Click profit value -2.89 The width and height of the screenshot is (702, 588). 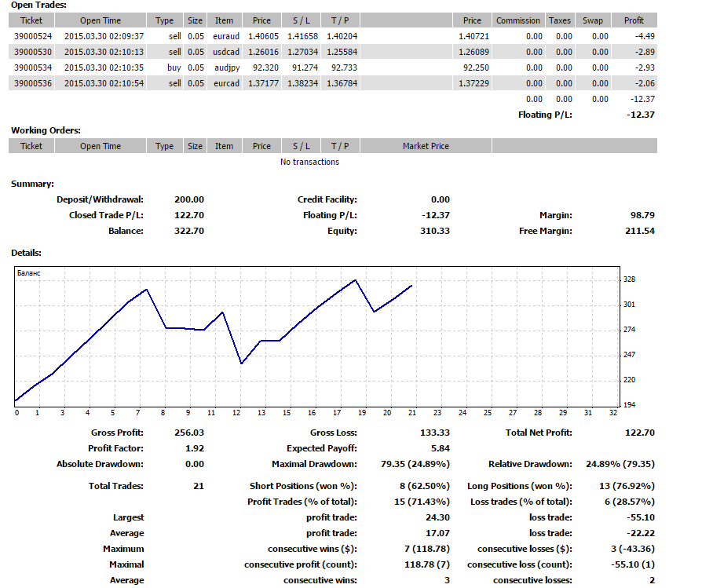[645, 52]
